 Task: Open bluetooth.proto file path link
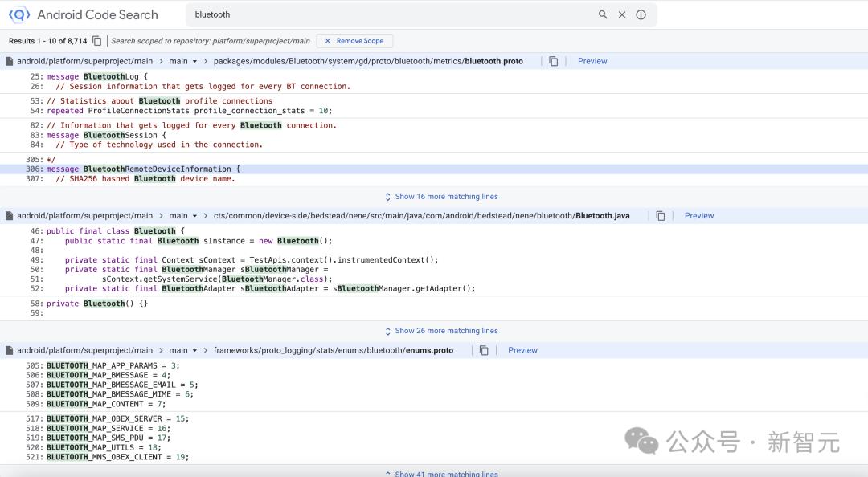tap(368, 61)
